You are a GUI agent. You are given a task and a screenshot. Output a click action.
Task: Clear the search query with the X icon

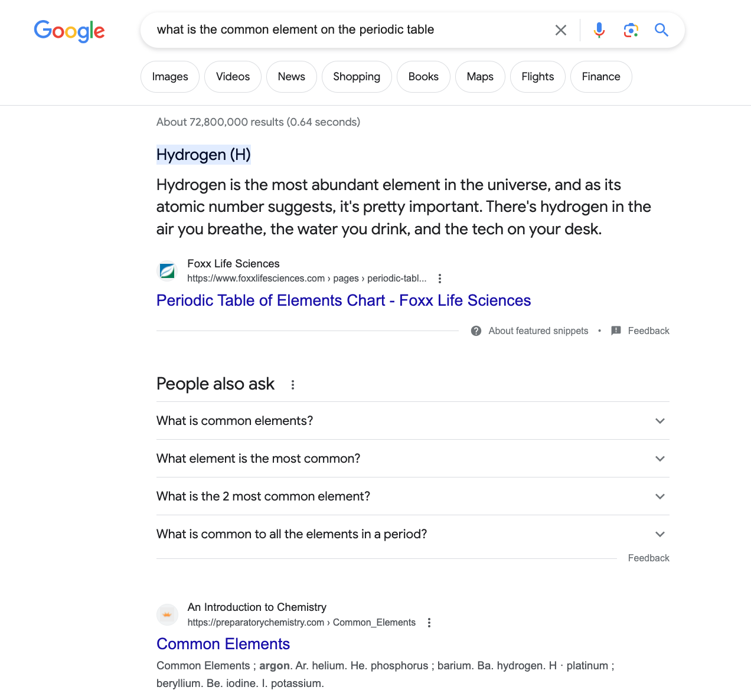(x=561, y=30)
